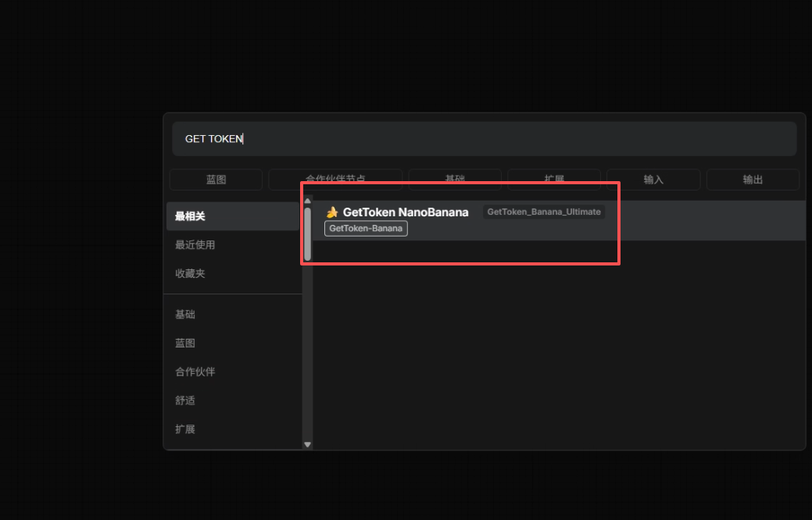This screenshot has width=812, height=520.
Task: Click the scrollbar down arrow
Action: pos(307,443)
